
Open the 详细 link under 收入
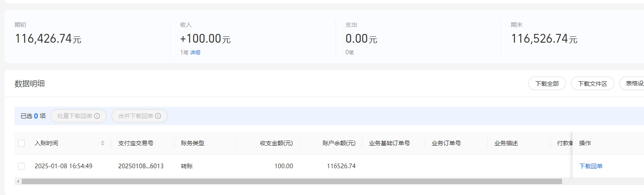click(x=195, y=52)
